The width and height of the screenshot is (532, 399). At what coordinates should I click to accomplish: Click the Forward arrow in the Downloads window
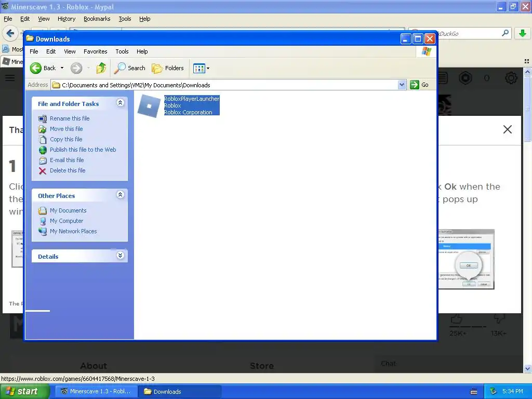click(x=76, y=68)
